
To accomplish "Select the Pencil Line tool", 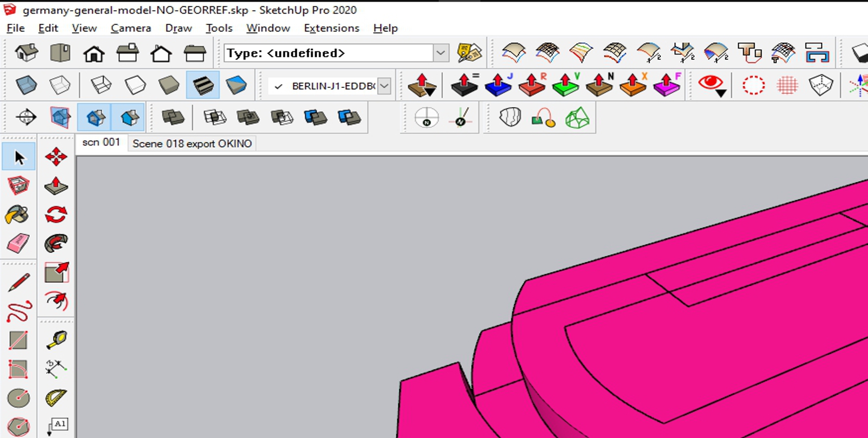I will [18, 282].
